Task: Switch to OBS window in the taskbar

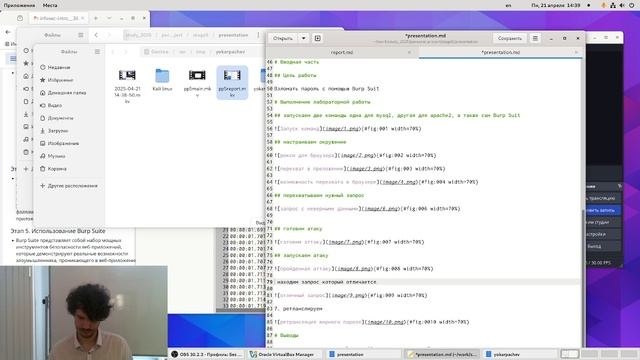Action: pyautogui.click(x=207, y=354)
